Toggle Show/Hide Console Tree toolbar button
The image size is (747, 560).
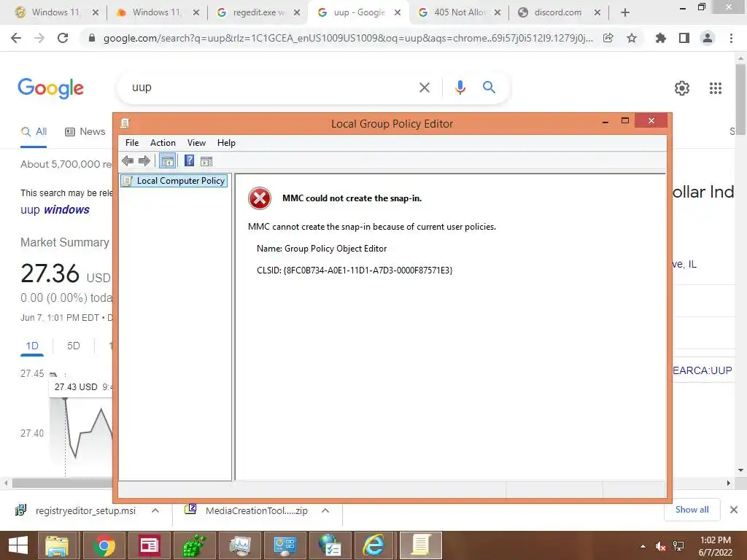pos(167,161)
